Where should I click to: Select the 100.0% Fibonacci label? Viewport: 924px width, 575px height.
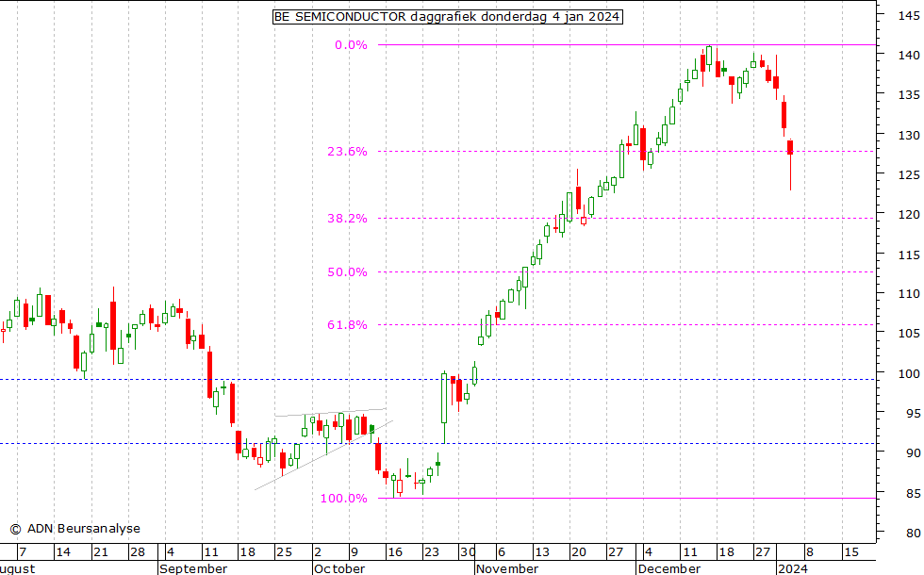[x=343, y=499]
